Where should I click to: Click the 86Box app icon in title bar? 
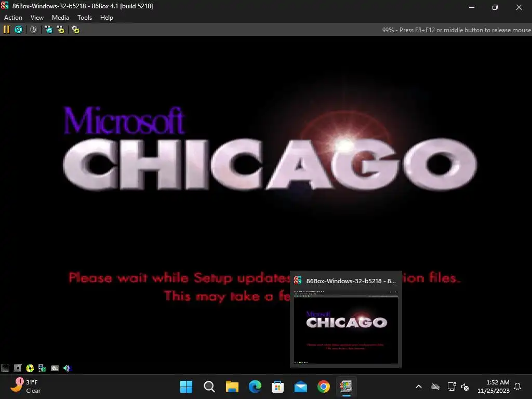(x=5, y=6)
